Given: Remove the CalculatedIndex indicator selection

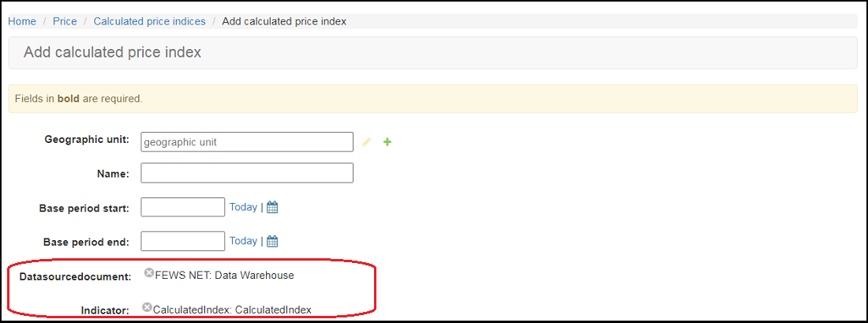Looking at the screenshot, I should pos(148,308).
